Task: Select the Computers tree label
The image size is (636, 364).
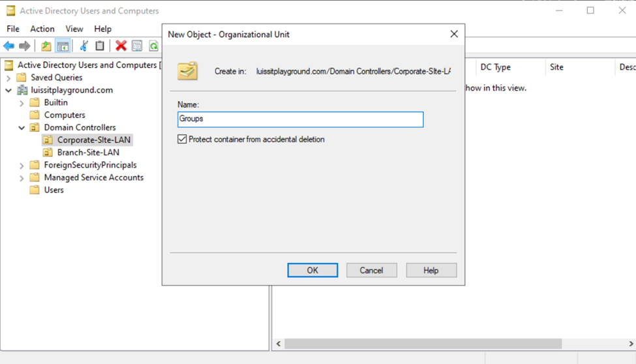Action: point(65,115)
